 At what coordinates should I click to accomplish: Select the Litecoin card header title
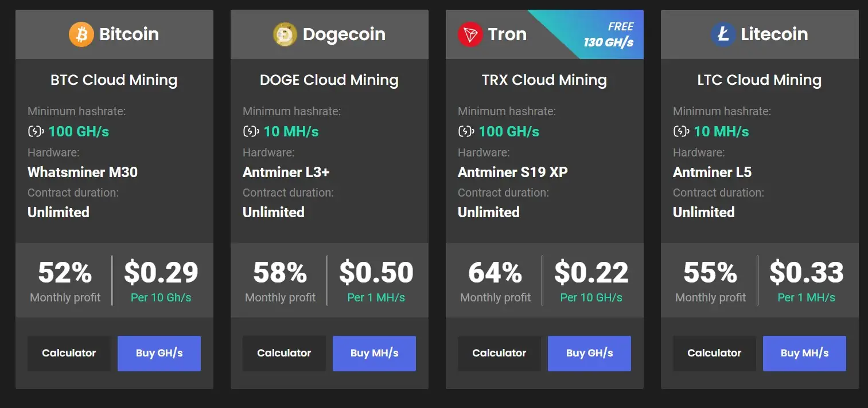click(774, 34)
